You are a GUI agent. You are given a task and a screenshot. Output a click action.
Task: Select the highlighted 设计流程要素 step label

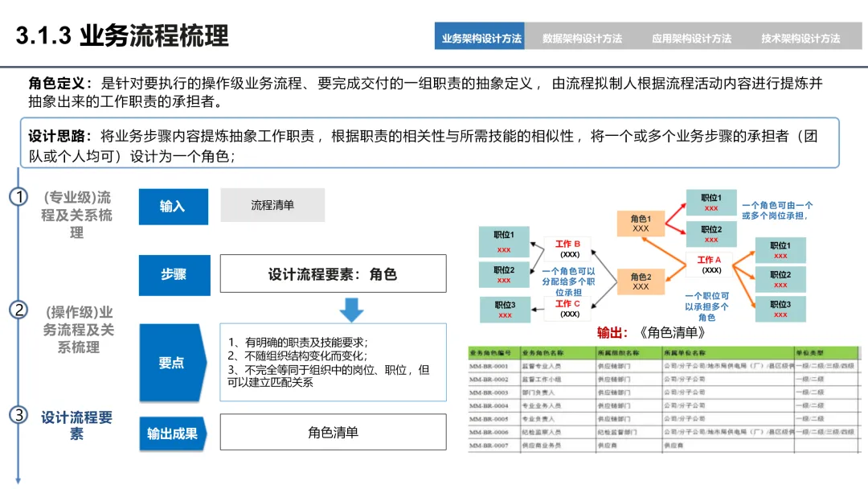[x=76, y=425]
